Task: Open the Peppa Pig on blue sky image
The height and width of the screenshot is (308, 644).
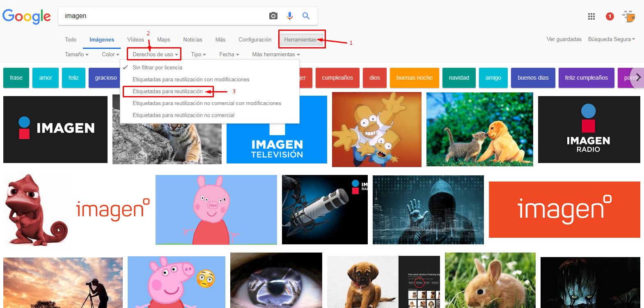Action: (216, 210)
